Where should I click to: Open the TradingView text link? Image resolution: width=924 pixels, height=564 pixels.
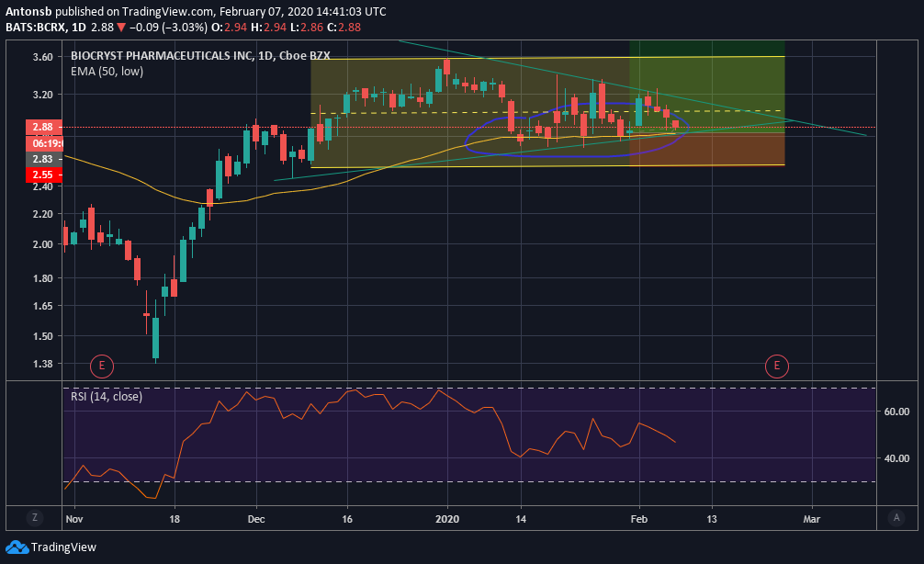[63, 547]
